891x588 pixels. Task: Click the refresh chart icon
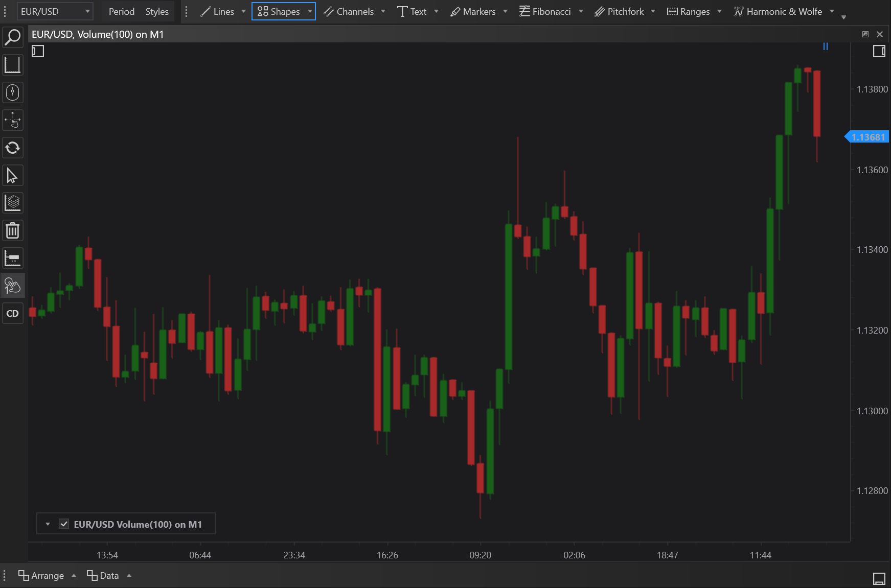[13, 148]
